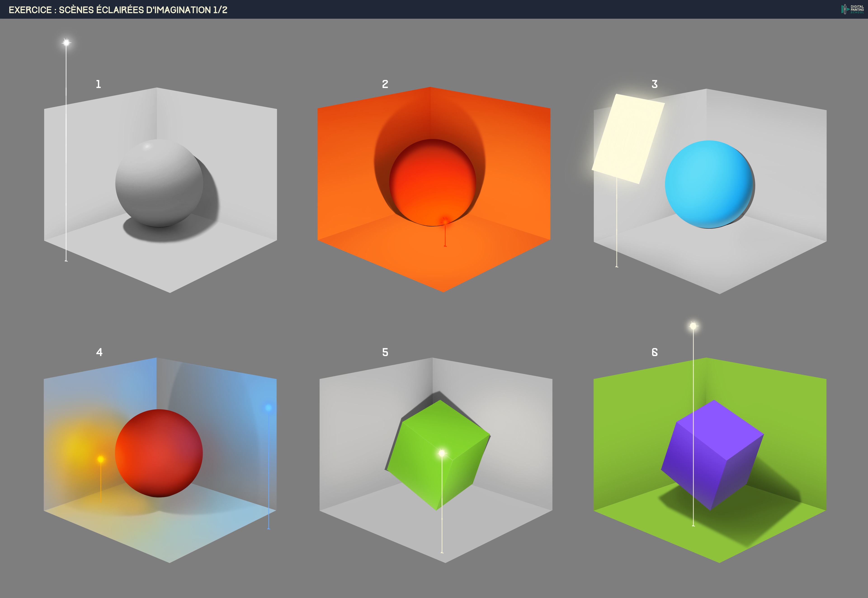Click the glowing rectangular light panel in scene 3
This screenshot has height=598, width=868.
(x=628, y=139)
